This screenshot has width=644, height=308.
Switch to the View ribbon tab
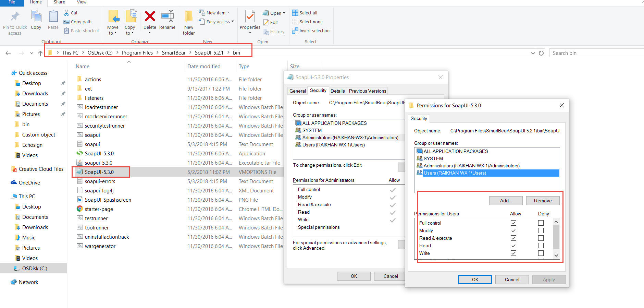(x=82, y=2)
